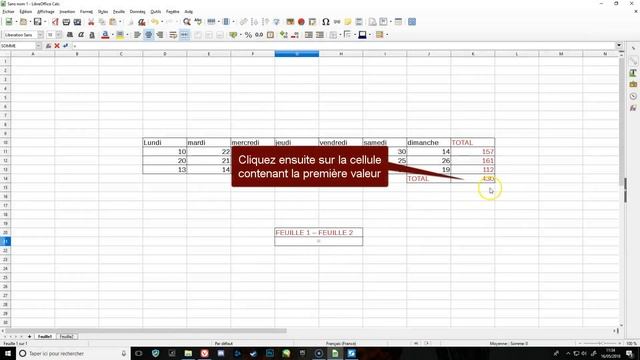The width and height of the screenshot is (640, 360).
Task: Open the font name dropdown
Action: coord(40,35)
